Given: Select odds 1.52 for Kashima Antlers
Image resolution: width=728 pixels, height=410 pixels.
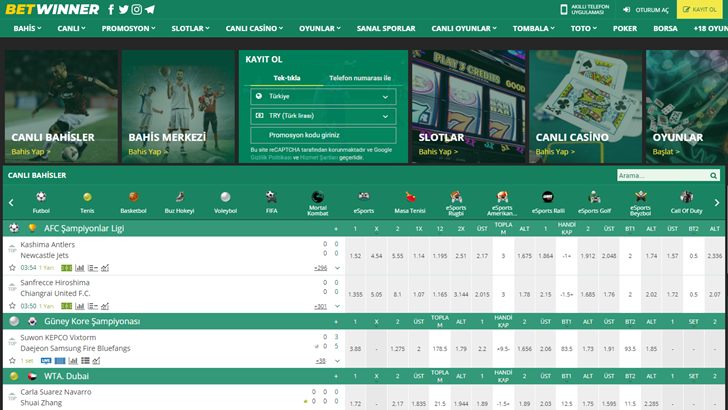Looking at the screenshot, I should point(355,256).
